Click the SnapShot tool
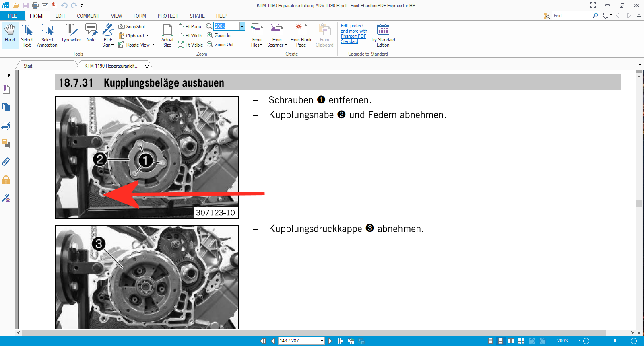The height and width of the screenshot is (346, 644). pyautogui.click(x=132, y=27)
